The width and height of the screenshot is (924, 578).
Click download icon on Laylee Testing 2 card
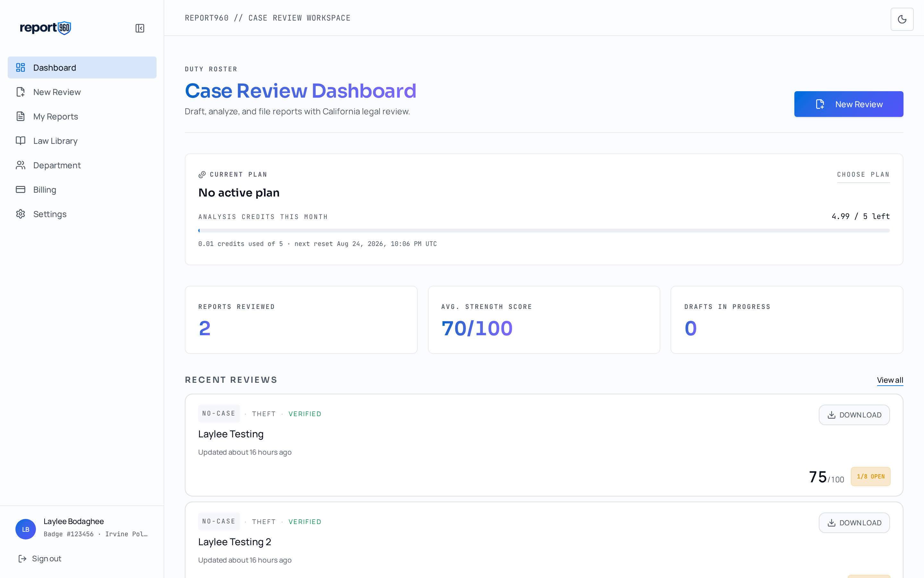point(831,522)
